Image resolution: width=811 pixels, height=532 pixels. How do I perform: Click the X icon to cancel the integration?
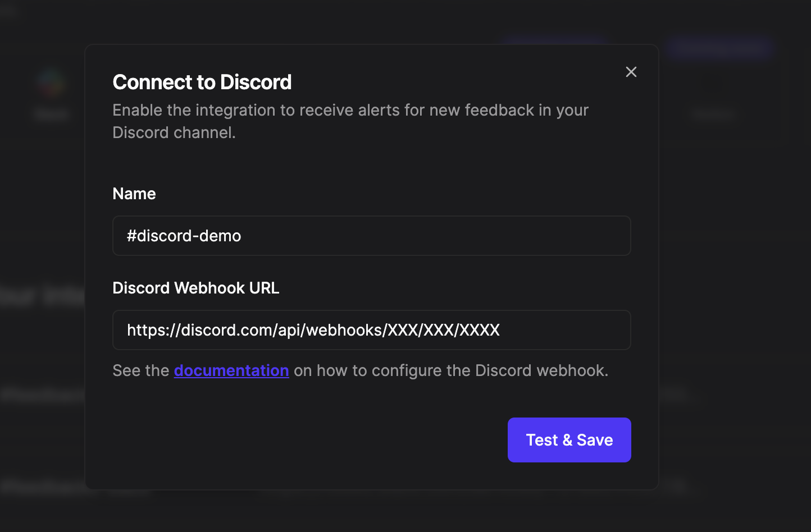(x=631, y=72)
